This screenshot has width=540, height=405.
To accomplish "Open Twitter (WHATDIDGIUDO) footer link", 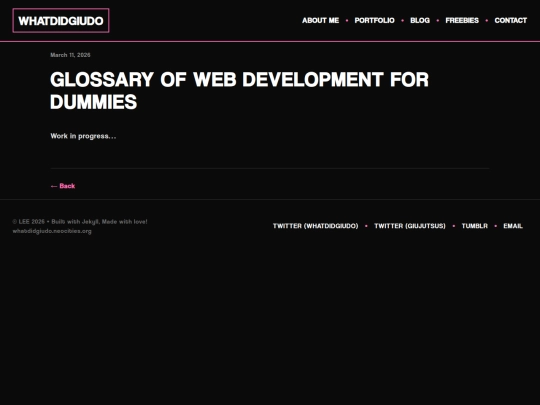I will 315,226.
